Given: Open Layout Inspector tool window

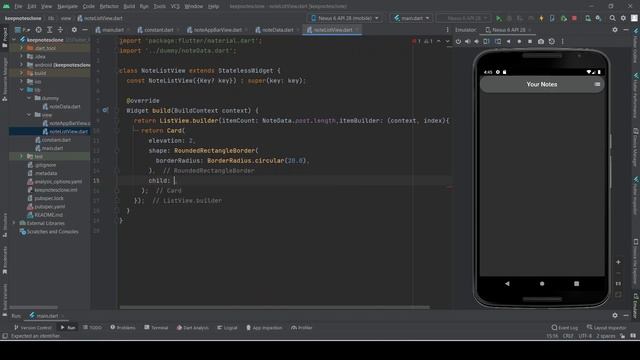Looking at the screenshot, I should click(x=606, y=327).
